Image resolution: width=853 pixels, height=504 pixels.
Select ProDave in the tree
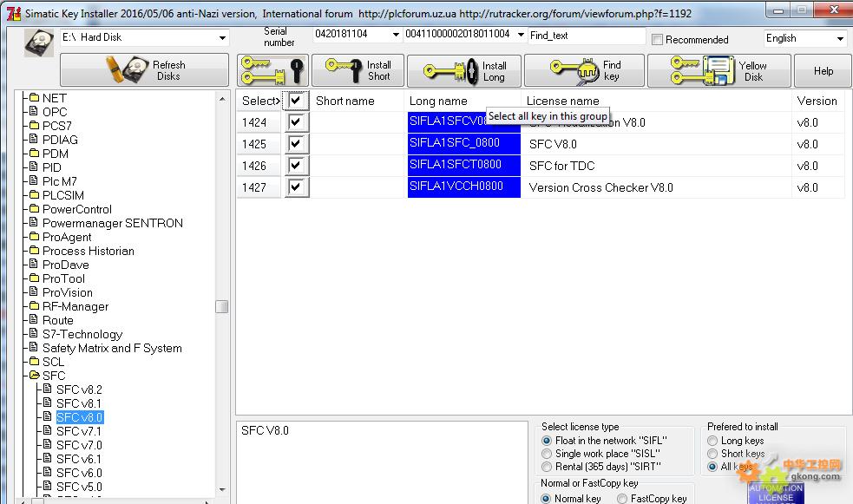[66, 265]
